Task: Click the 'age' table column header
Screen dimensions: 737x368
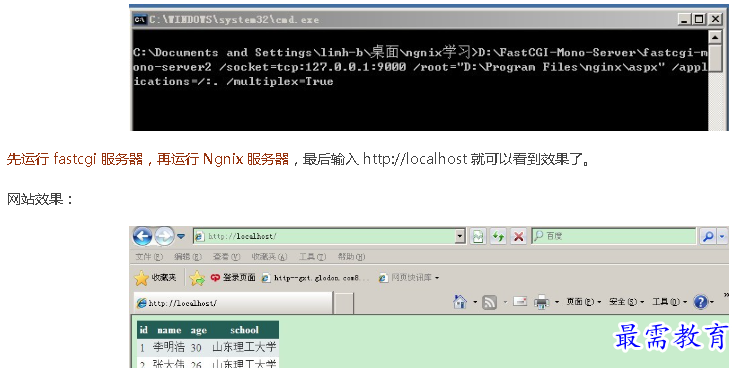Action: pos(199,330)
